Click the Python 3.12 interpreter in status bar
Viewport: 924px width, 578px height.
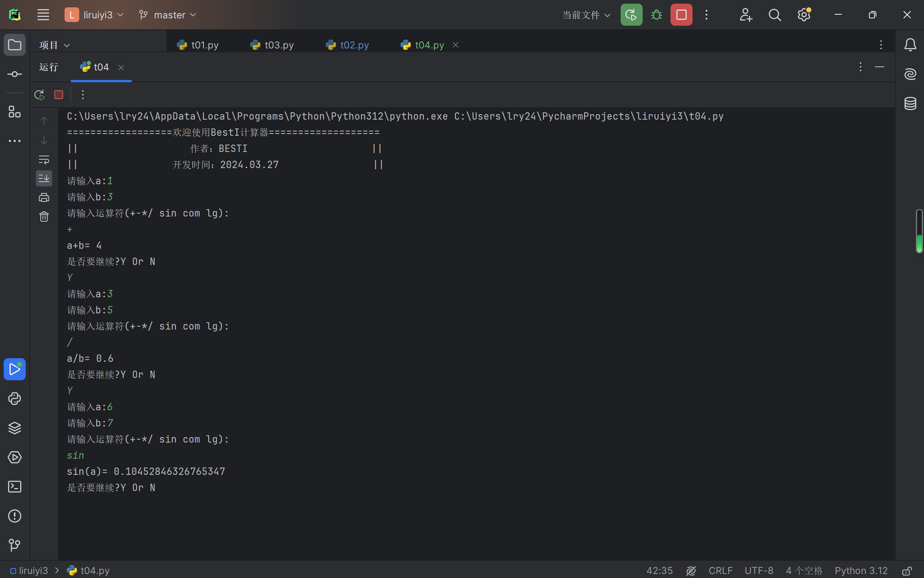tap(861, 571)
